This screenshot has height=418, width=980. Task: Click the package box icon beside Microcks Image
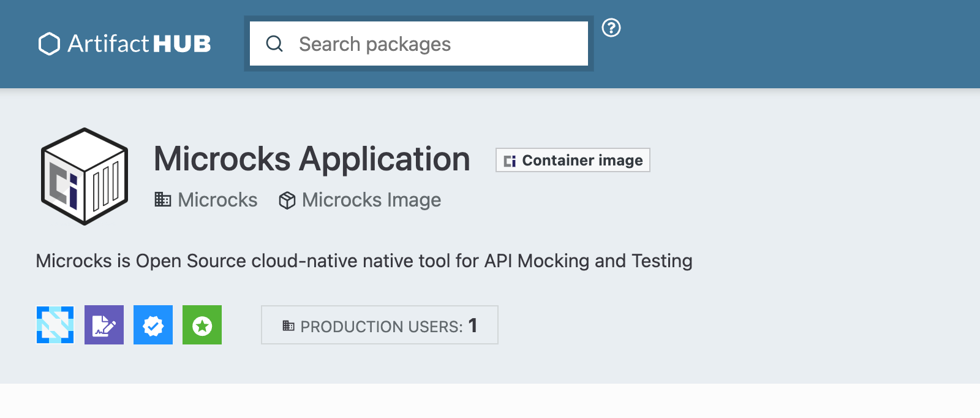[287, 200]
